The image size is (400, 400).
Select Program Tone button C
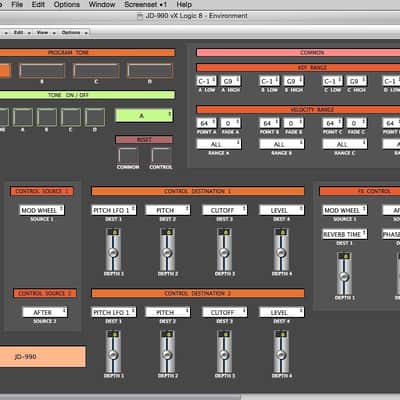pyautogui.click(x=96, y=71)
